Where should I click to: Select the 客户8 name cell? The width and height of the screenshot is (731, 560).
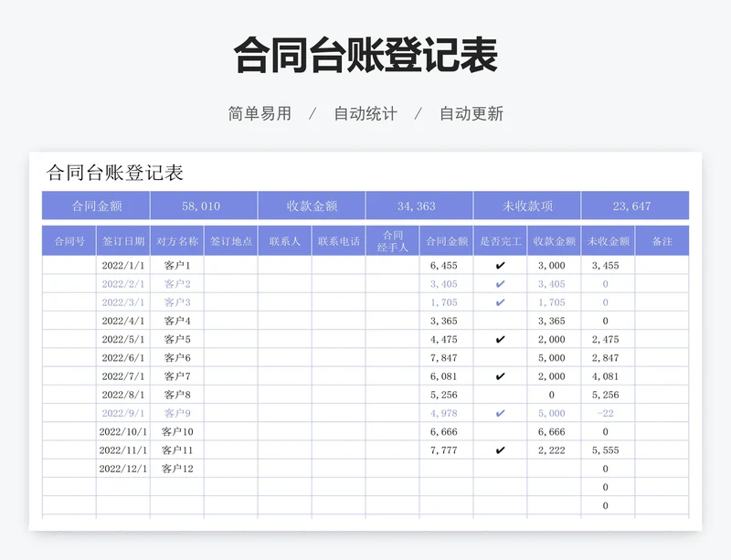[177, 395]
